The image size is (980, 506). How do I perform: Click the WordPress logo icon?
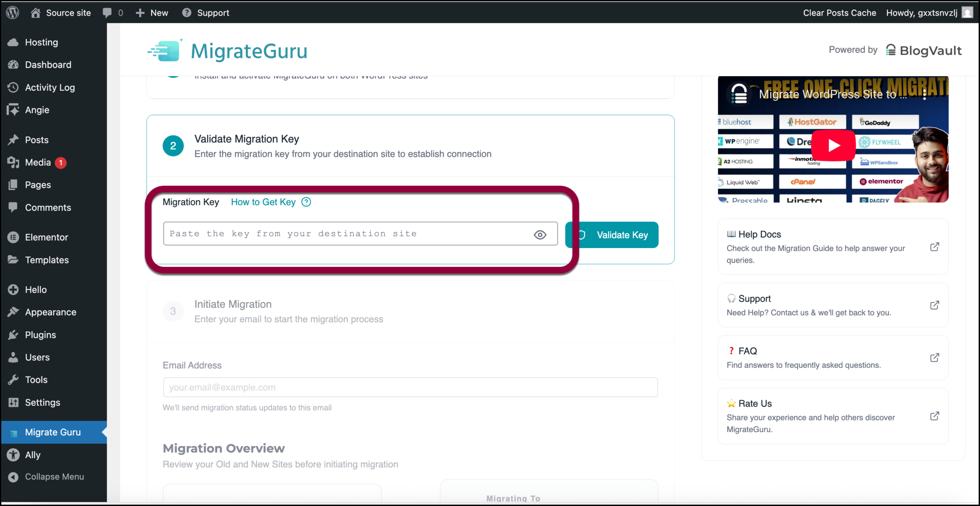click(13, 13)
